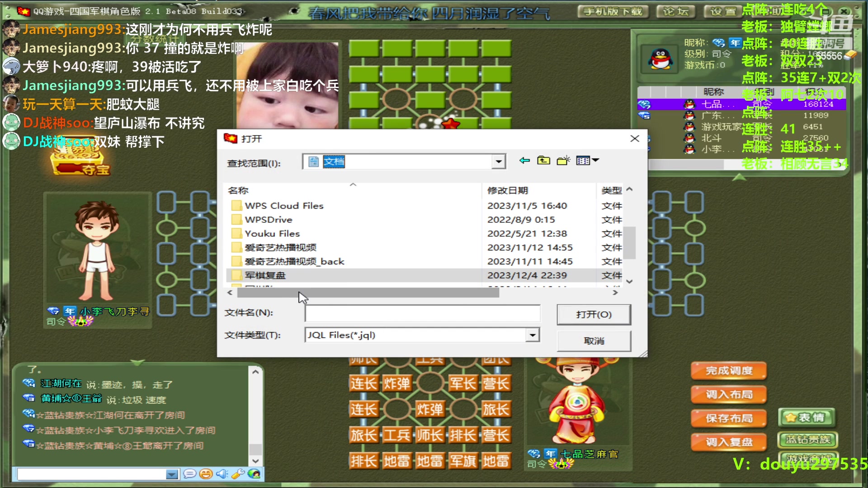Click player list horizontal scrollbar thumb
Image resolution: width=868 pixels, height=488 pixels.
tap(687, 165)
